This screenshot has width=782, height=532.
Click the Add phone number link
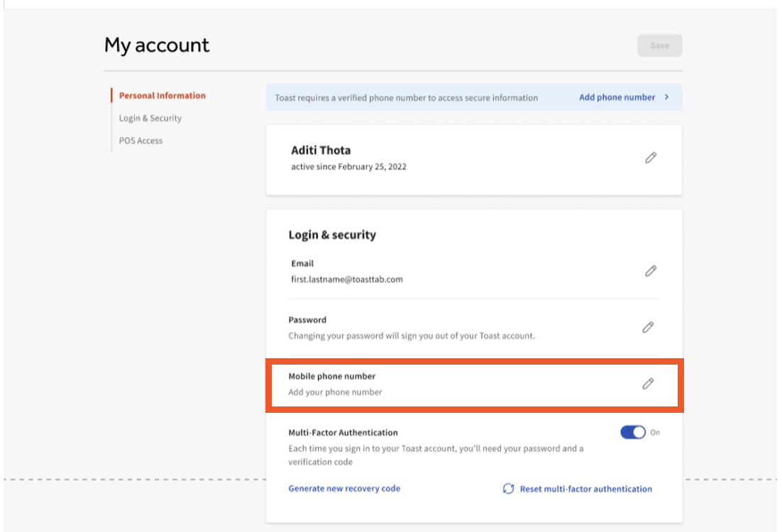point(618,97)
